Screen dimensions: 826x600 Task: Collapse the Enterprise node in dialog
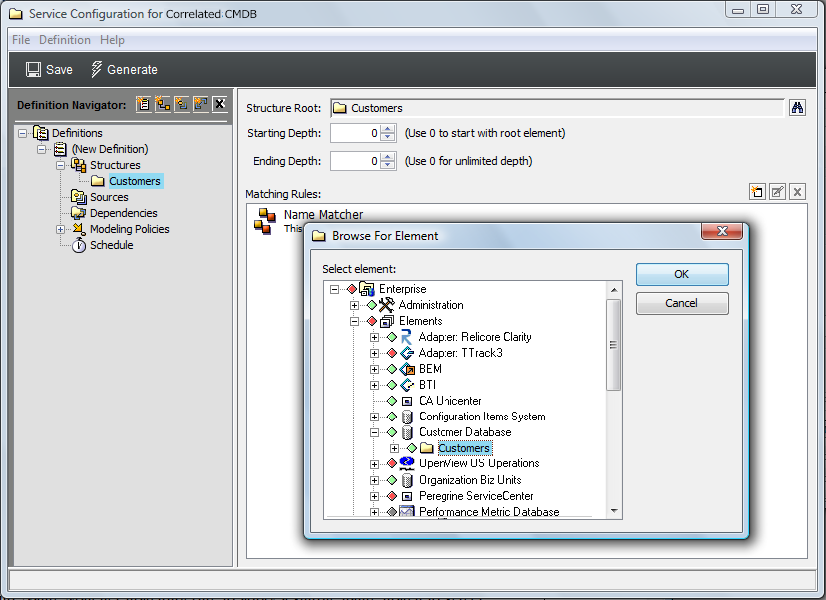pos(334,289)
